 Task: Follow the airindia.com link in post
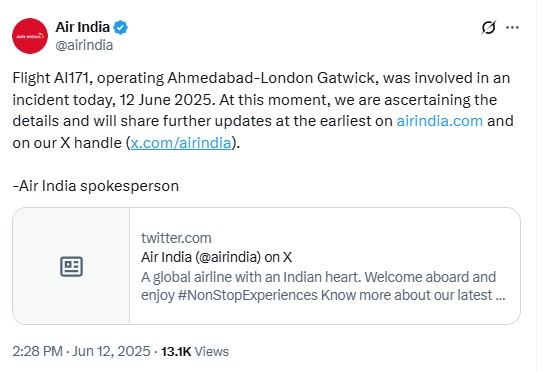pos(440,121)
